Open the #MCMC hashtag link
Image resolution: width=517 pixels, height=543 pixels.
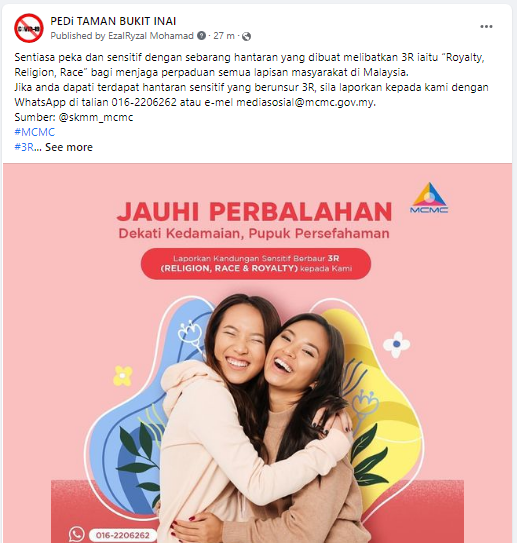point(35,132)
